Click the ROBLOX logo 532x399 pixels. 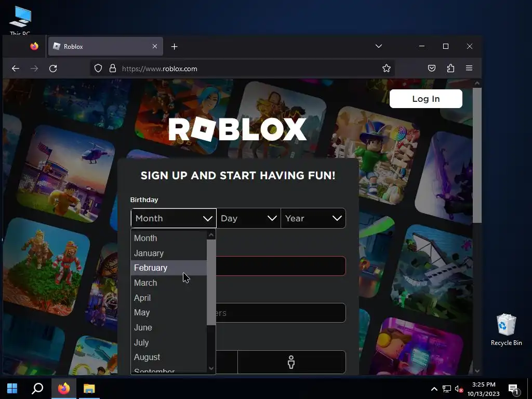(x=237, y=129)
